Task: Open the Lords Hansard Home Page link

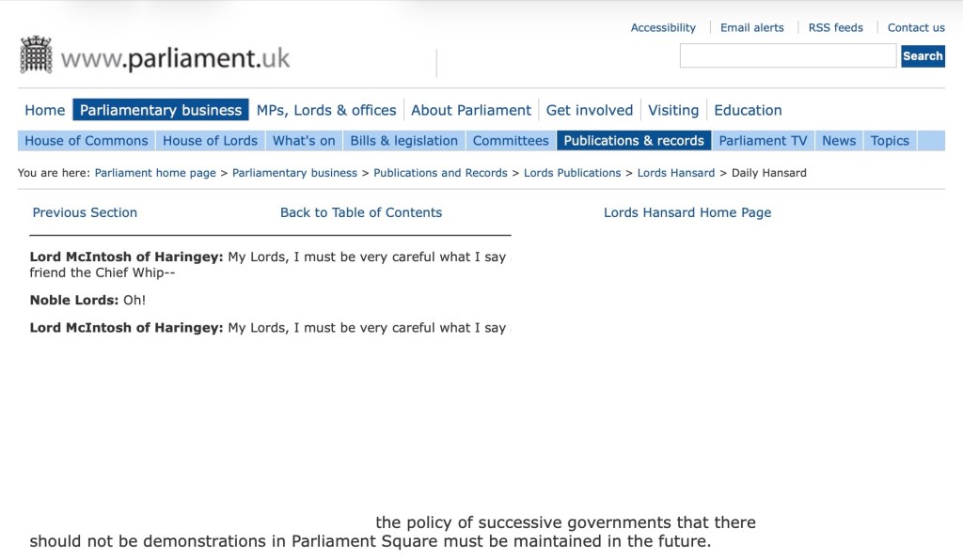Action: pos(687,212)
